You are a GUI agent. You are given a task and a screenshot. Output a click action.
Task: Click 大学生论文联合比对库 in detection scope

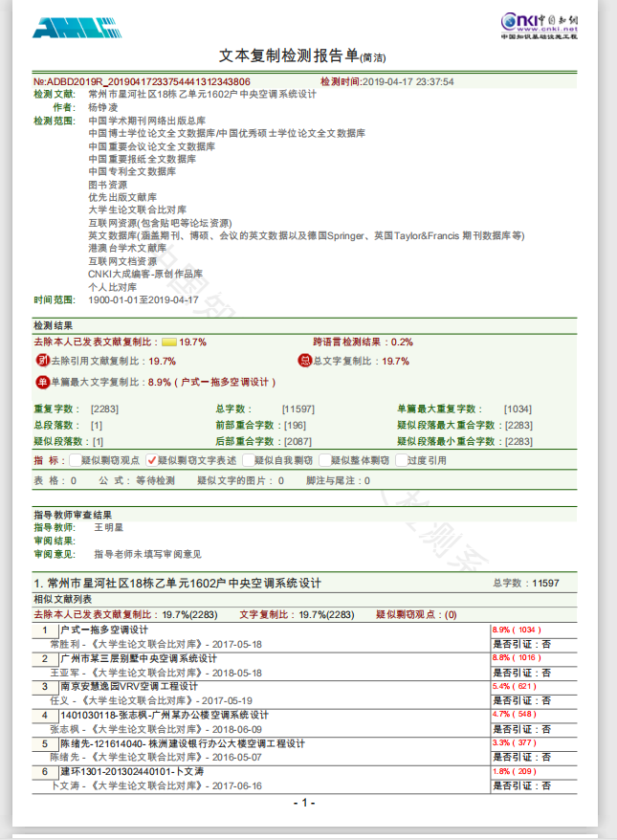click(x=137, y=210)
